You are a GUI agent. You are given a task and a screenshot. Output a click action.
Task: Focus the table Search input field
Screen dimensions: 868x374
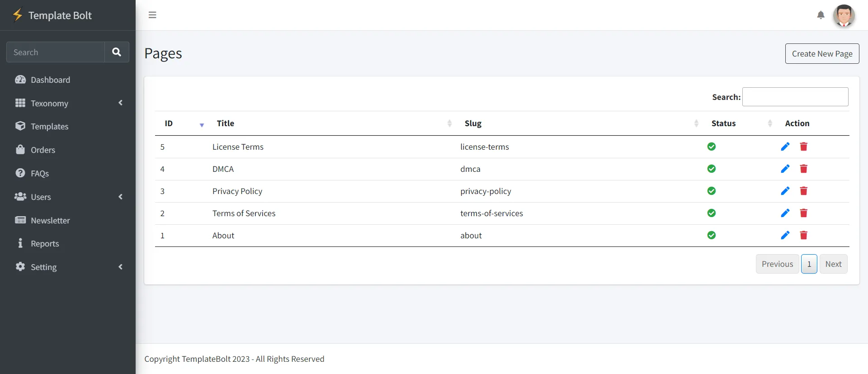[x=795, y=97]
